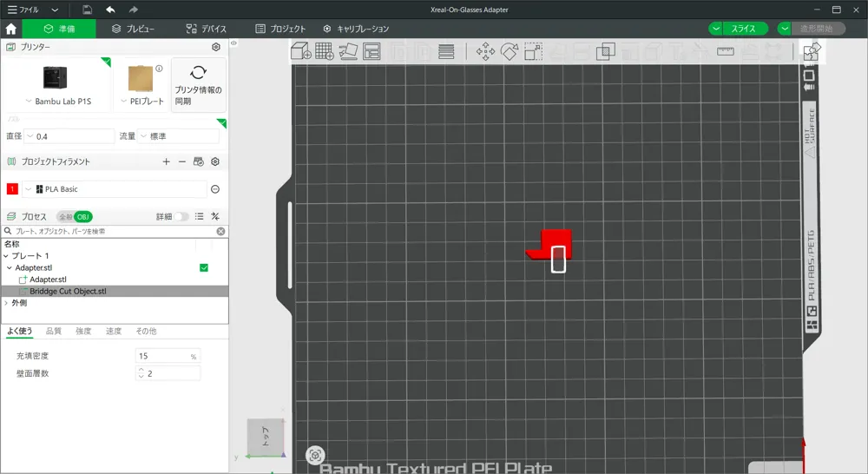Select the Rotate tool
The height and width of the screenshot is (474, 868).
point(510,51)
